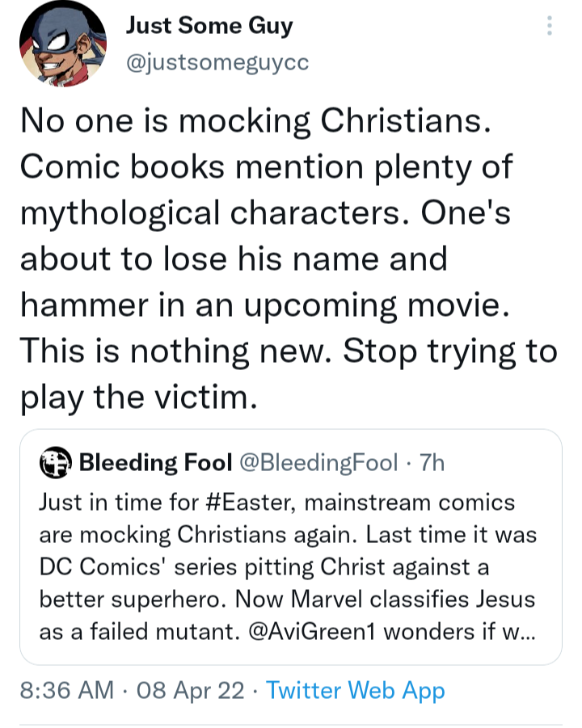
Task: Click the 08 Apr 22 date
Action: pos(191,690)
